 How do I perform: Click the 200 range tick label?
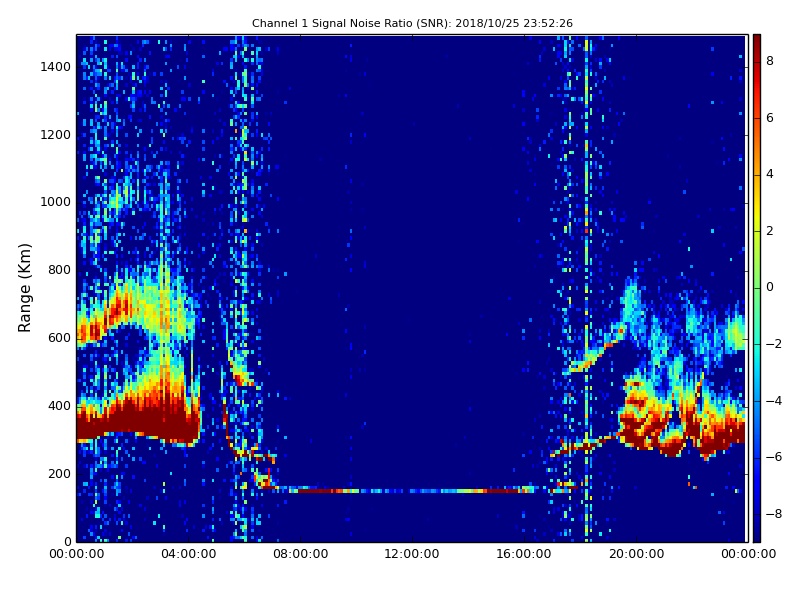pyautogui.click(x=59, y=473)
